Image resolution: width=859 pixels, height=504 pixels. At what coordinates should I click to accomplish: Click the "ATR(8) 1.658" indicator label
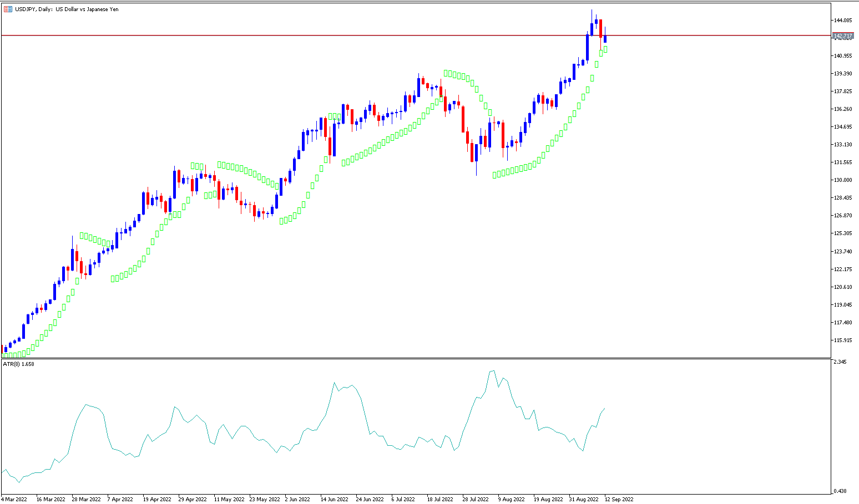pyautogui.click(x=19, y=364)
